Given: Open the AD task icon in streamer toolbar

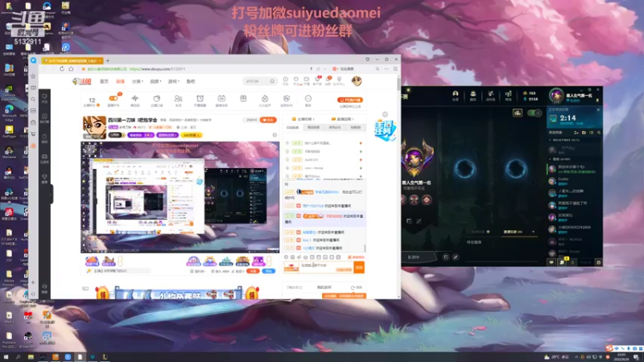Looking at the screenshot, I should pos(221,98).
